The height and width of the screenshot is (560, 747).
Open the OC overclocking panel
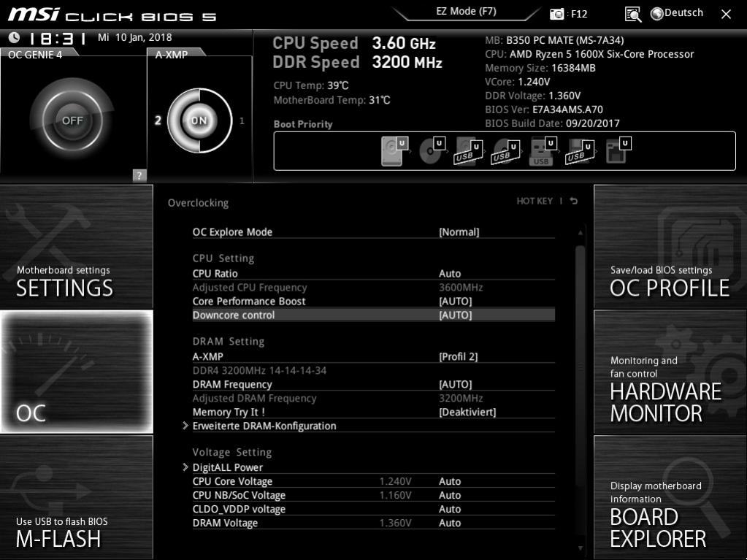pos(76,372)
